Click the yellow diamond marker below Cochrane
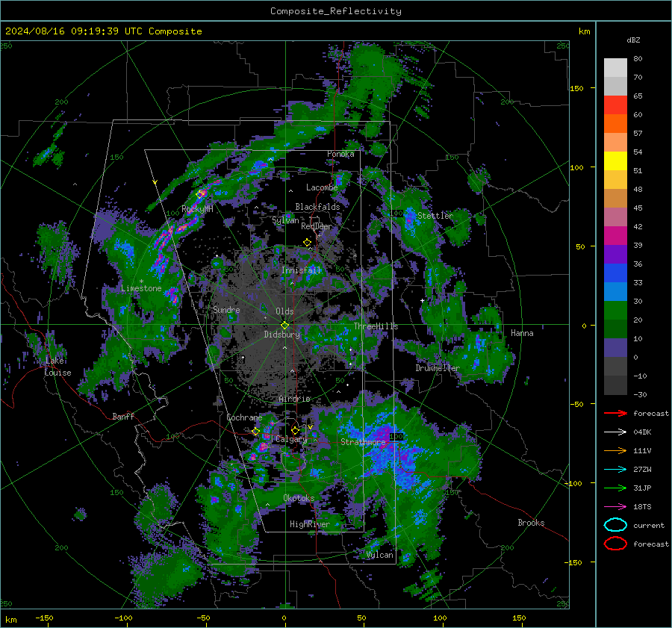The width and height of the screenshot is (672, 628). (255, 432)
